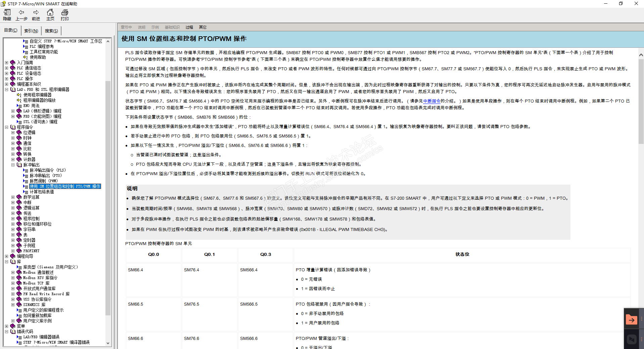
Task: Click the tree pane scroll-up arrow
Action: [x=108, y=41]
